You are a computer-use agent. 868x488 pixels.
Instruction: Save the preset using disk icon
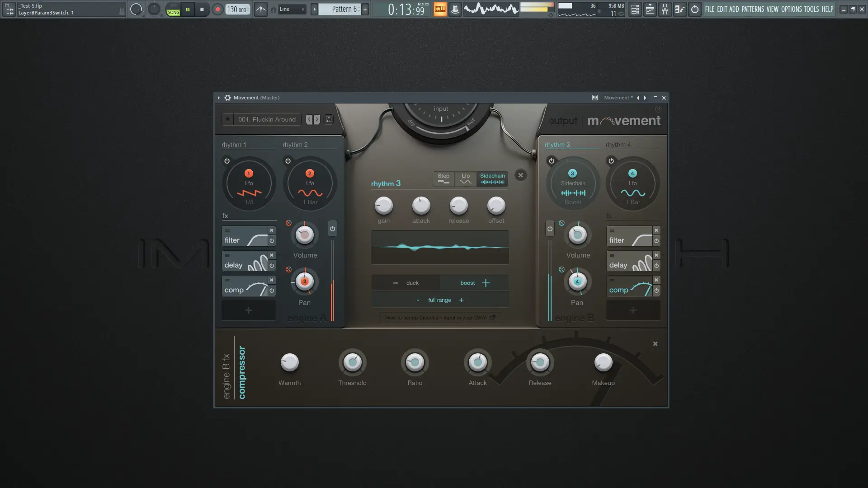point(329,119)
